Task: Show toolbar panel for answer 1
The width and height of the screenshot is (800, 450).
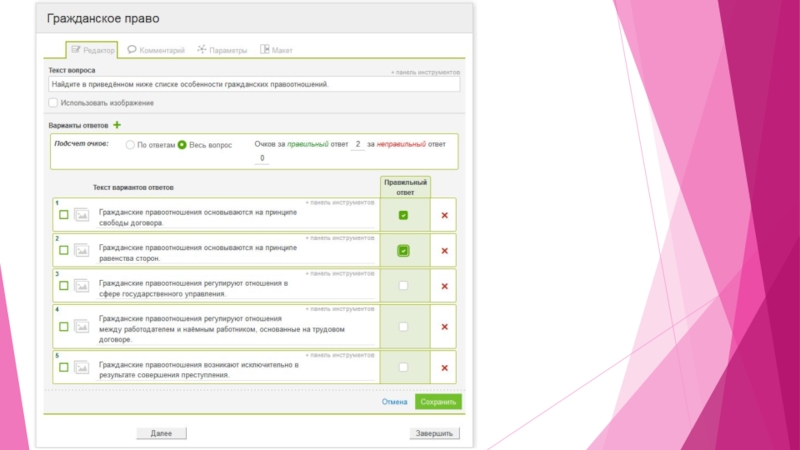Action: tap(340, 203)
